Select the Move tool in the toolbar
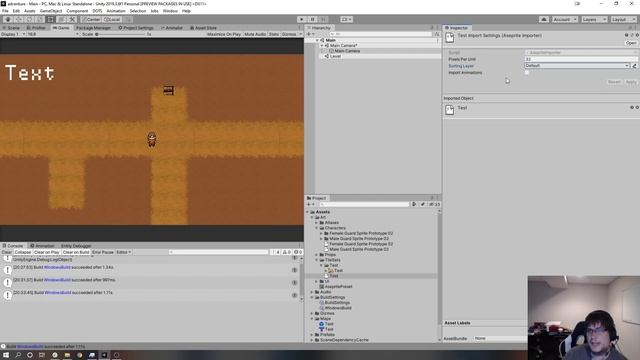The image size is (640, 360). click(x=19, y=19)
